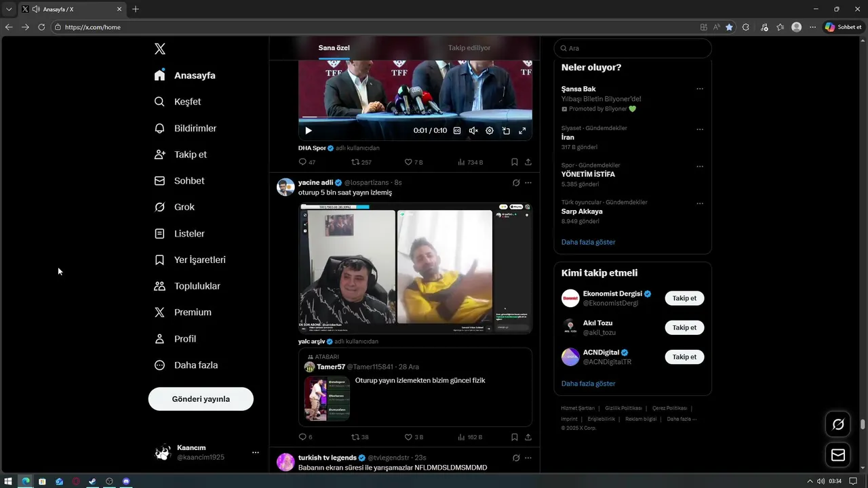
Task: Click Daha fazla göster under who to follow
Action: coord(588,384)
